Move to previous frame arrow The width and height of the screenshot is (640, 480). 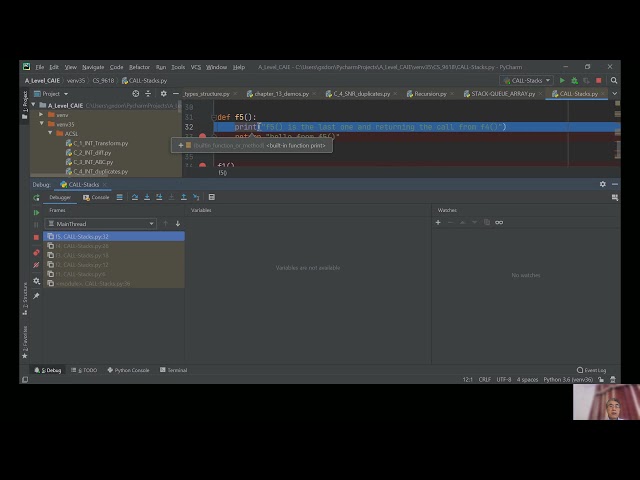click(165, 223)
